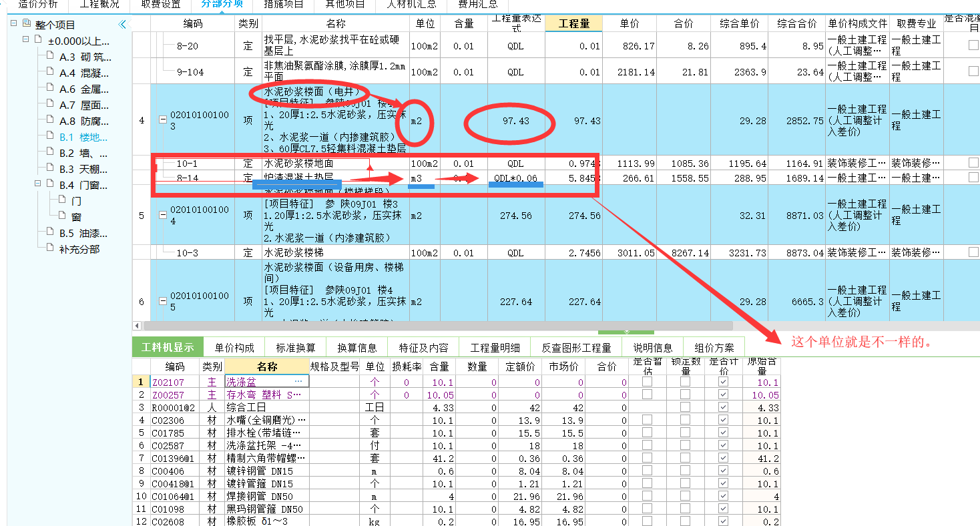Viewport: 980px width, 526px height.
Task: Select the 门 node under B.4
Action: coord(76,201)
